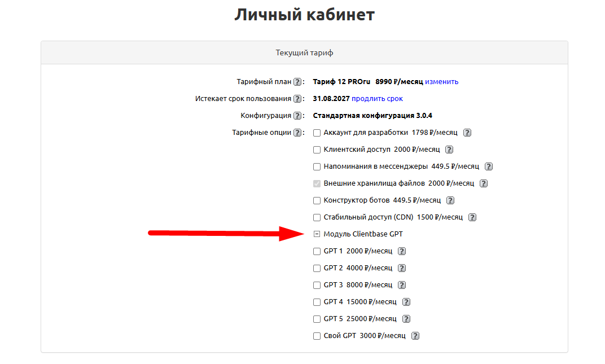Click Стандартная конфигурация 3.0.4 text
The width and height of the screenshot is (605, 364).
coord(372,116)
